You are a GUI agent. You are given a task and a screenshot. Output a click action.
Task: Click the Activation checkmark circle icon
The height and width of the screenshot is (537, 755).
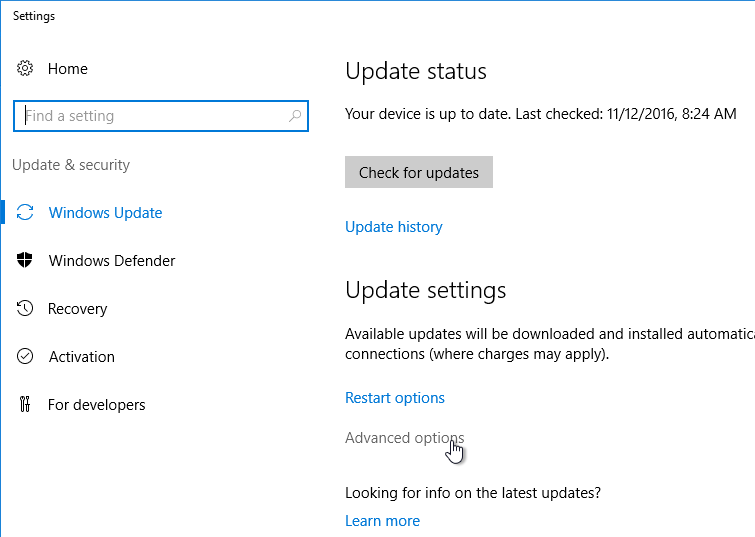[x=25, y=357]
